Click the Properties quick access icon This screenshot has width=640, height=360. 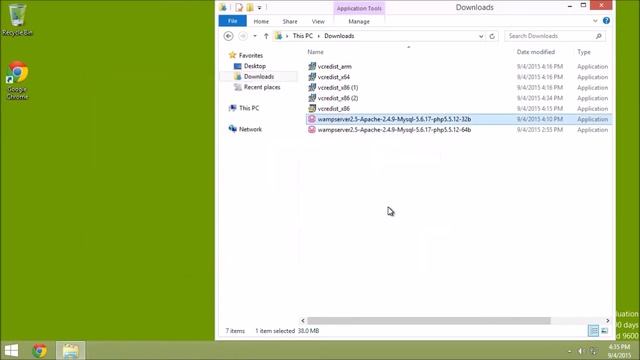coord(239,7)
